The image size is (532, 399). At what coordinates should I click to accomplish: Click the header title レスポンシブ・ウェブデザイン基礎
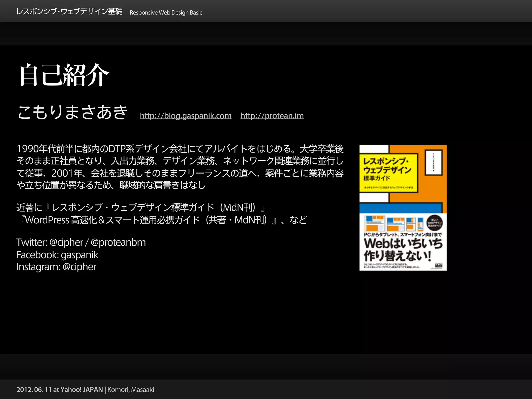pos(69,12)
